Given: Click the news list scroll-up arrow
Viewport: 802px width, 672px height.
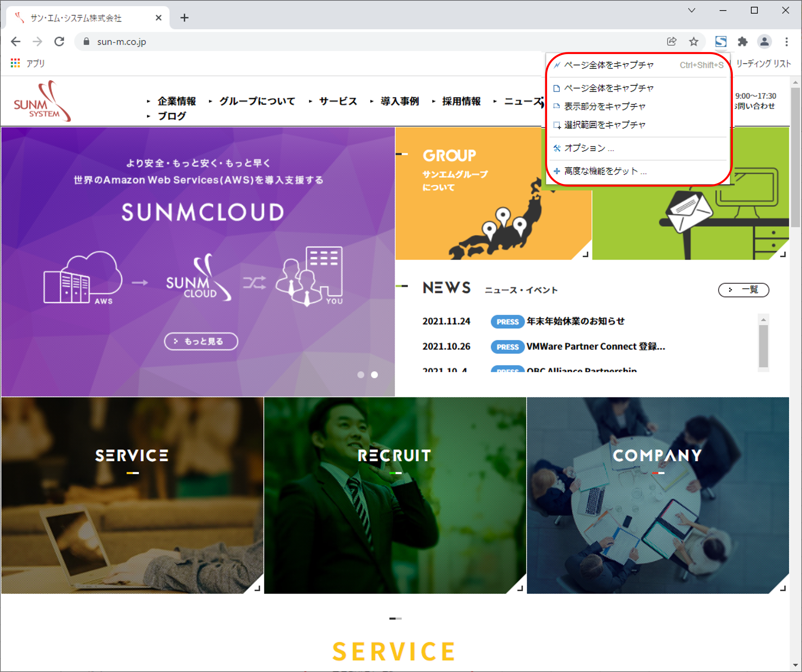Looking at the screenshot, I should [x=763, y=319].
